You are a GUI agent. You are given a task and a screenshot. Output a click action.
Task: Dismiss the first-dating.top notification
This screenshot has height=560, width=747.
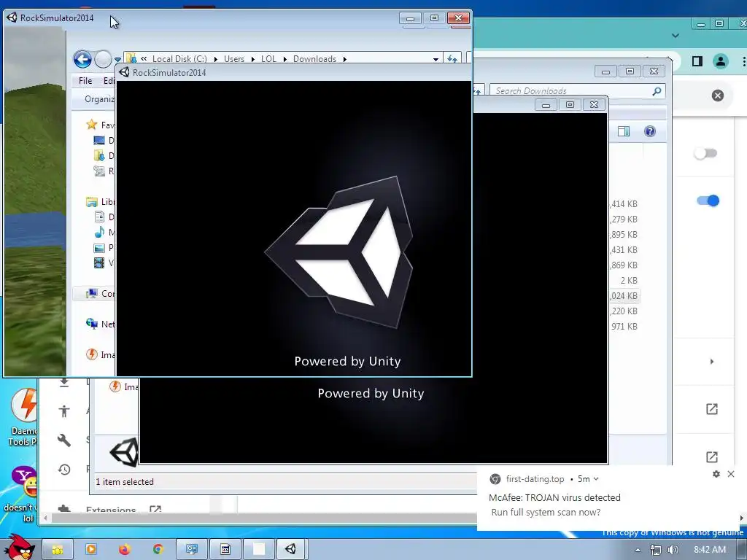731,474
